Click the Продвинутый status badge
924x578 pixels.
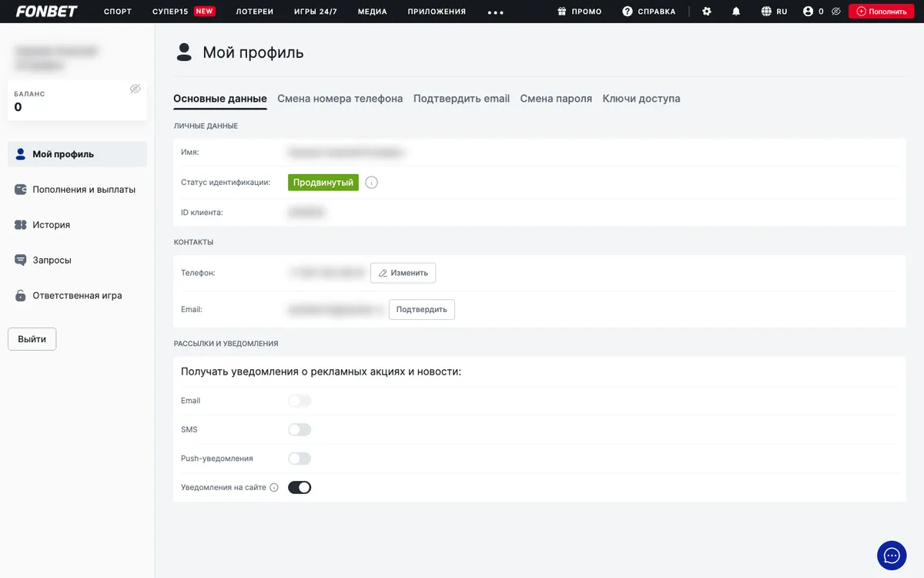323,183
